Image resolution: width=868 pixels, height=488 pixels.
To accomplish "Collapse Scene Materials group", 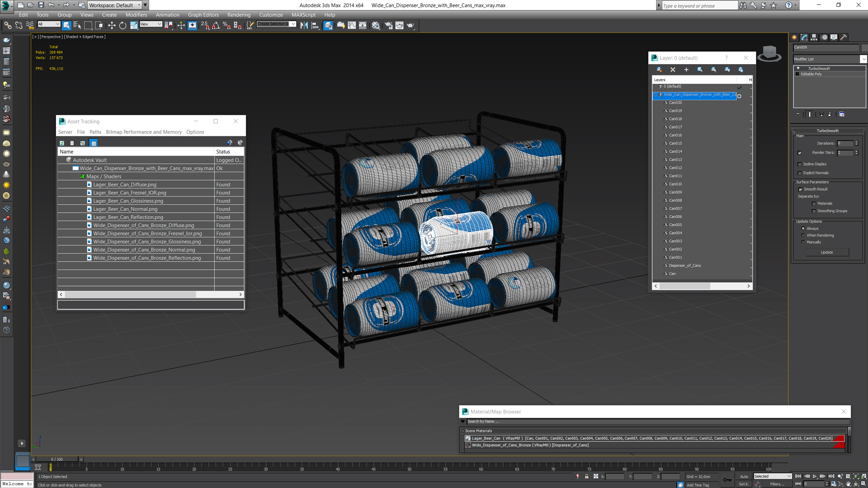I will point(463,431).
